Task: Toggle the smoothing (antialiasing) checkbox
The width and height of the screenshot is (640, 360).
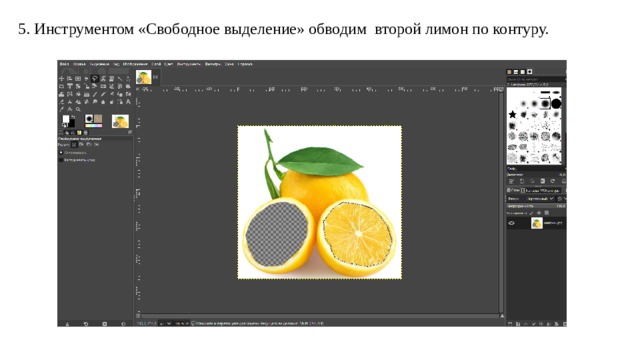Action: 61,153
